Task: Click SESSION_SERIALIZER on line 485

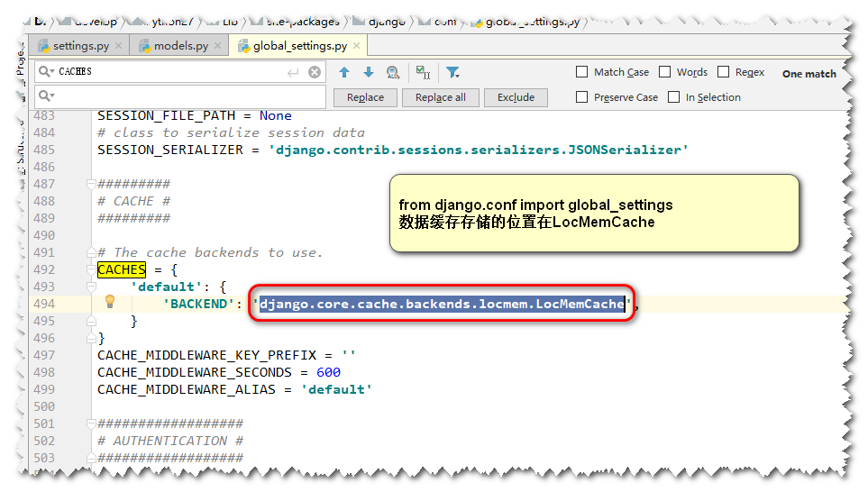Action: click(170, 150)
